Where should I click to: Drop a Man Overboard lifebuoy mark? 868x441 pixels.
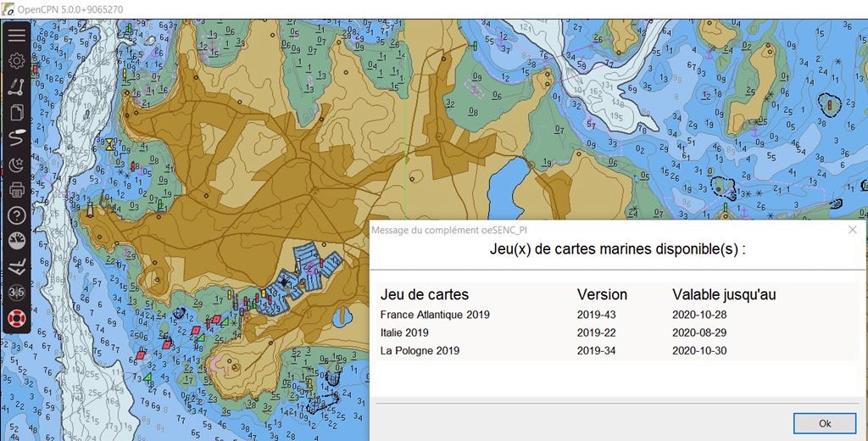pyautogui.click(x=17, y=319)
